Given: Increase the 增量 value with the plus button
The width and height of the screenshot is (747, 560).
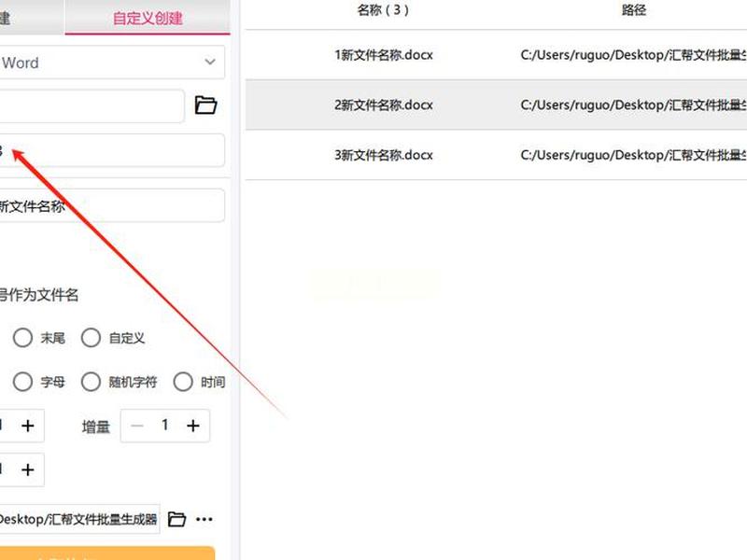Looking at the screenshot, I should point(193,426).
